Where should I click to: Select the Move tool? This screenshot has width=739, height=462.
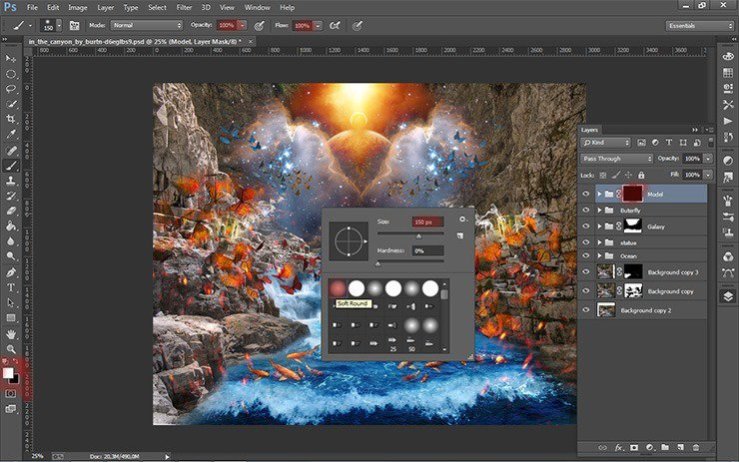(x=11, y=58)
